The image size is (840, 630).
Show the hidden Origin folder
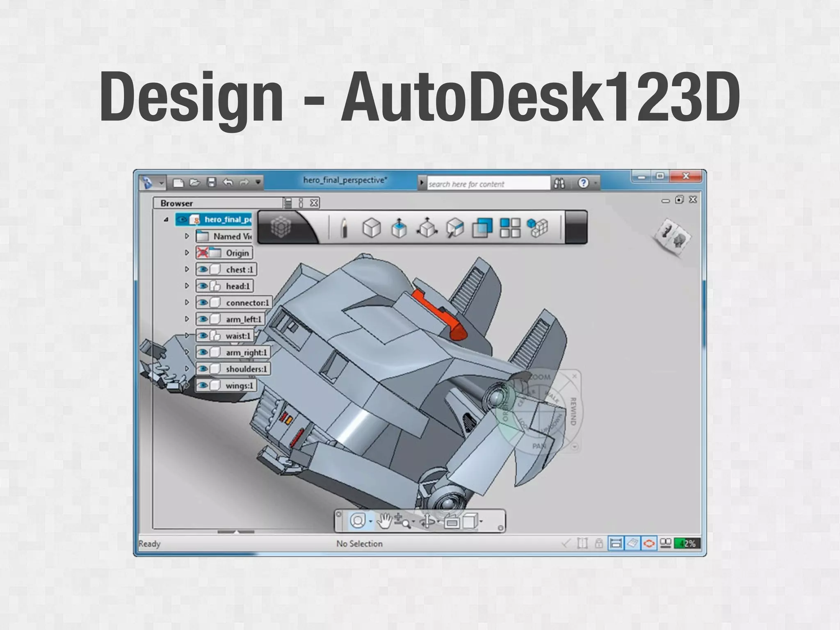[x=202, y=253]
